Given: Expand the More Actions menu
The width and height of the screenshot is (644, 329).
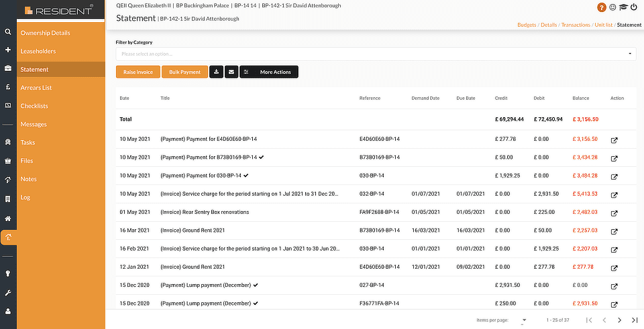Looking at the screenshot, I should click(269, 72).
